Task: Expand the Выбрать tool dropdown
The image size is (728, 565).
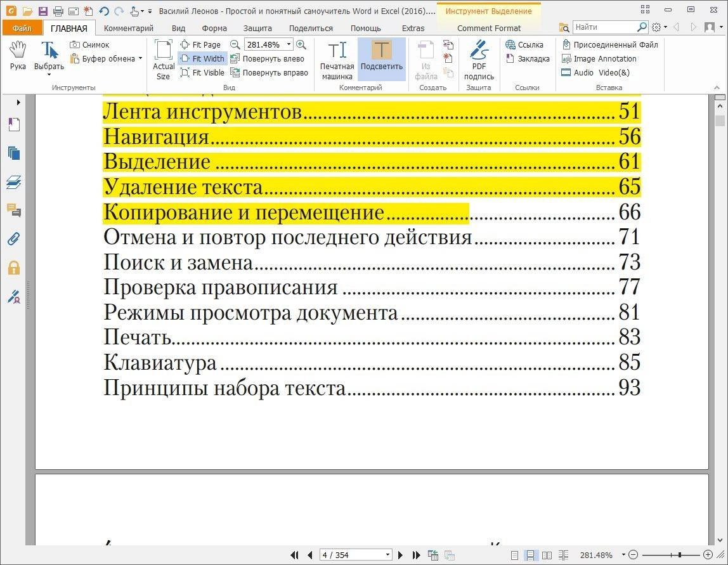Action: pos(49,75)
